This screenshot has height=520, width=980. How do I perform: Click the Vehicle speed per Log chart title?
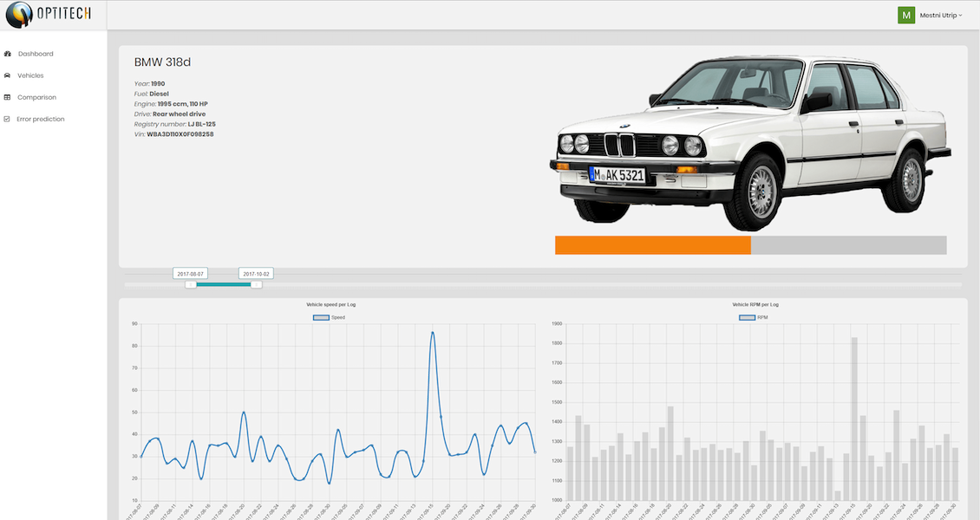coord(330,305)
